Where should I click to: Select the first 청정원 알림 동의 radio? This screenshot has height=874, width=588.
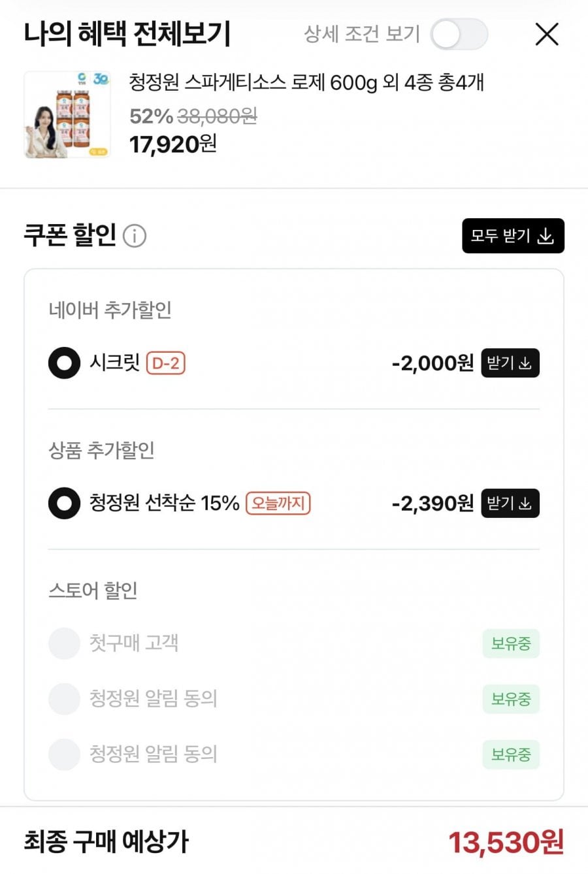[x=64, y=699]
